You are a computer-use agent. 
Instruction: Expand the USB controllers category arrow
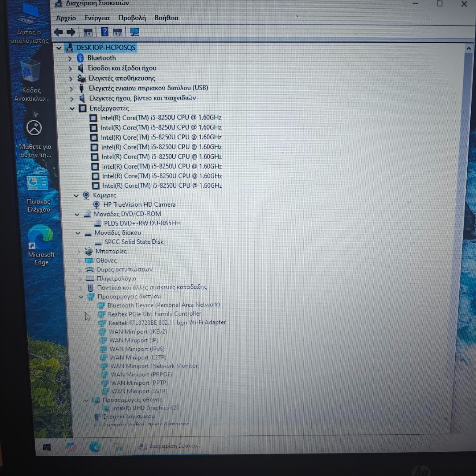tap(71, 89)
